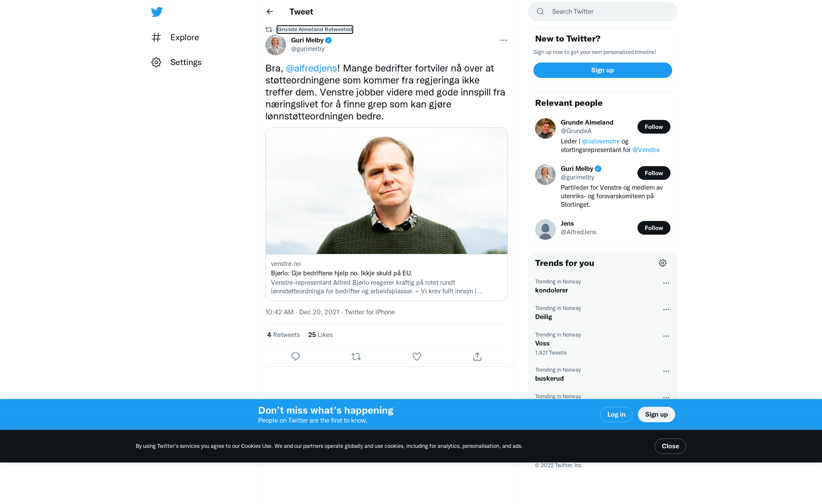Open more options for kondolerer trend
Image resolution: width=822 pixels, height=504 pixels.
(x=666, y=283)
